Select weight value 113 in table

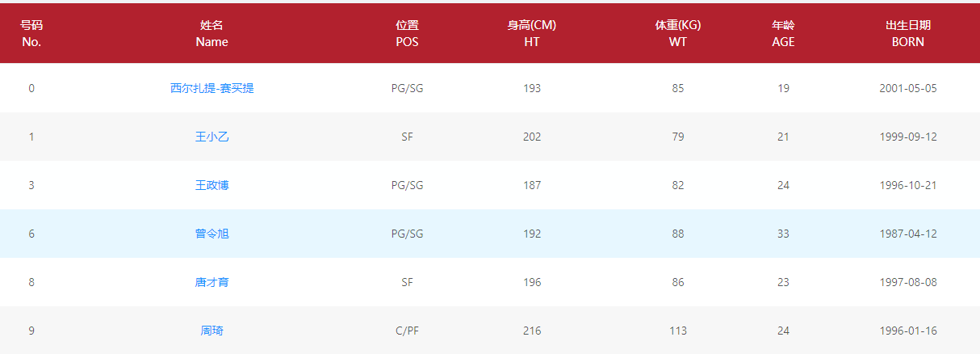click(x=677, y=331)
